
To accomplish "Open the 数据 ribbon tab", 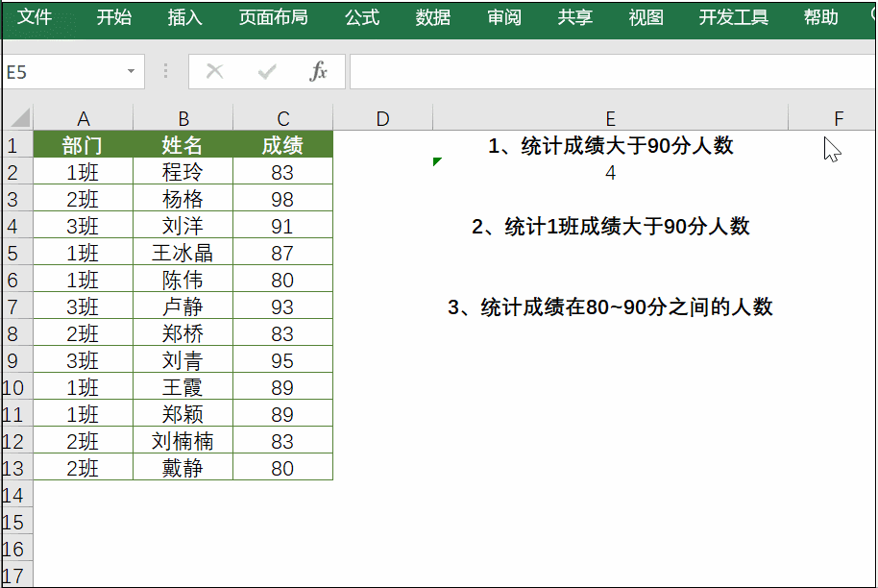I will click(x=433, y=17).
